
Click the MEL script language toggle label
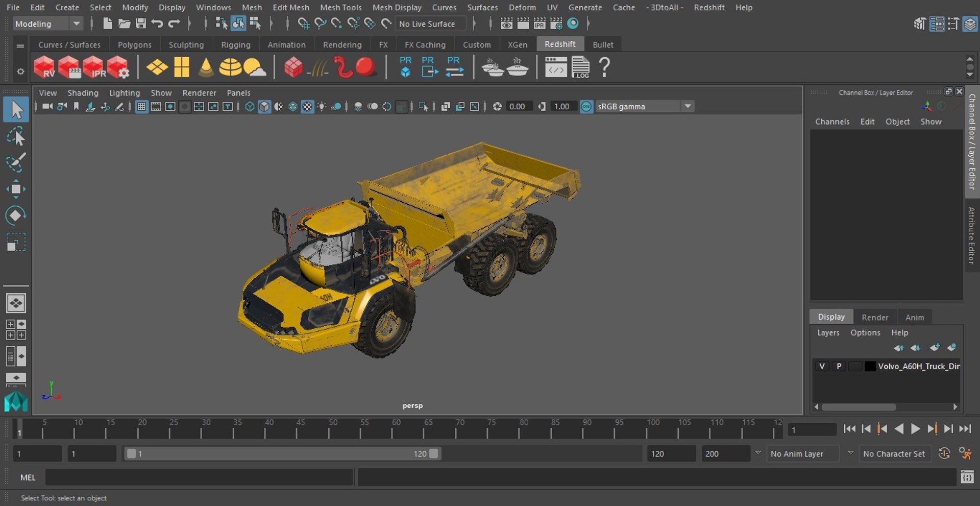tap(28, 477)
